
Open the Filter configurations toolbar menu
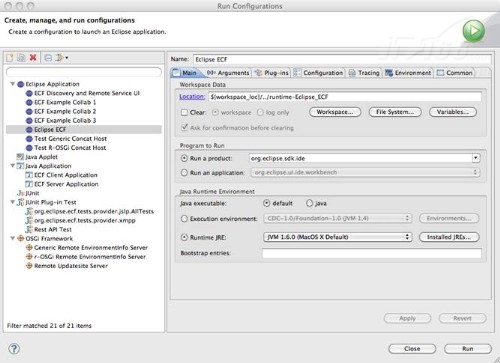click(x=62, y=58)
